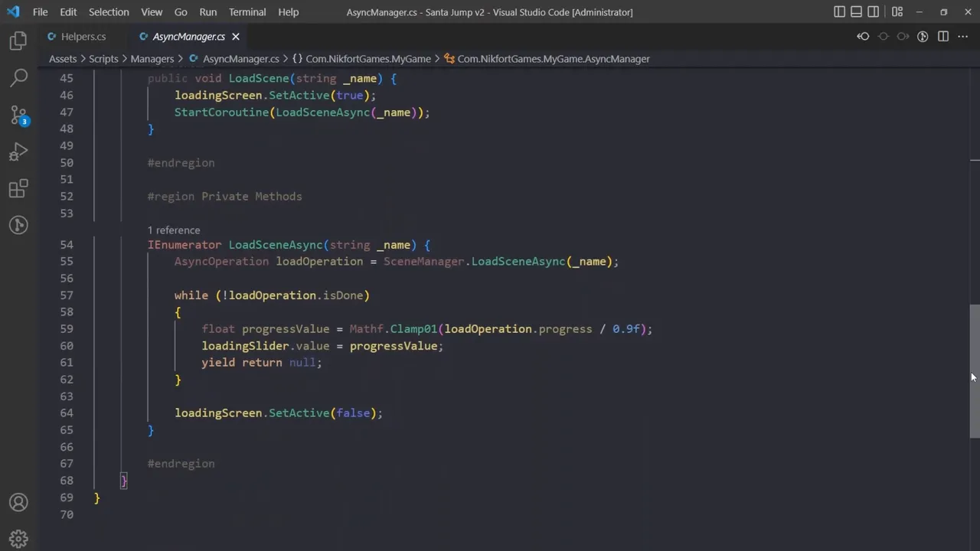Open Source Control view with badge 3
Viewport: 980px width, 551px height.
pos(18,115)
